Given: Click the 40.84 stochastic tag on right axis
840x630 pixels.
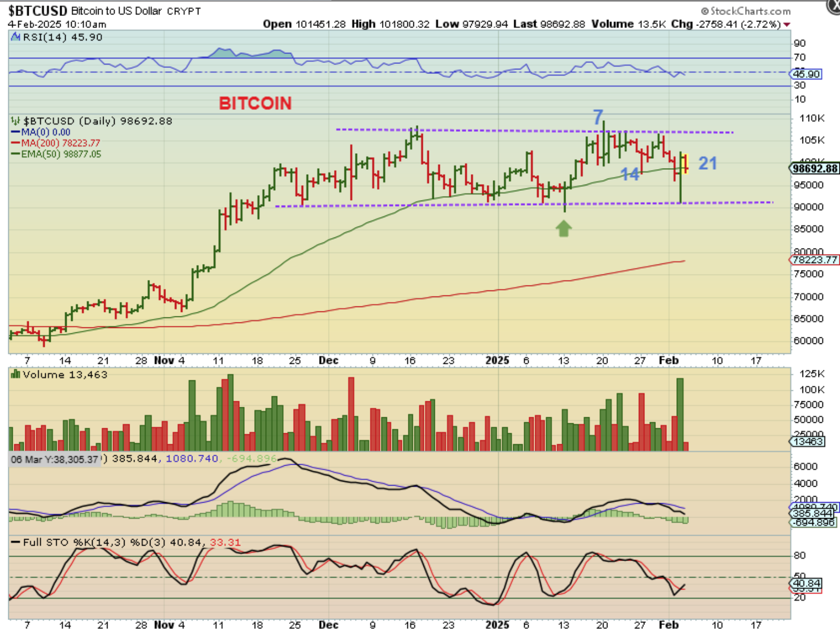Looking at the screenshot, I should point(807,583).
